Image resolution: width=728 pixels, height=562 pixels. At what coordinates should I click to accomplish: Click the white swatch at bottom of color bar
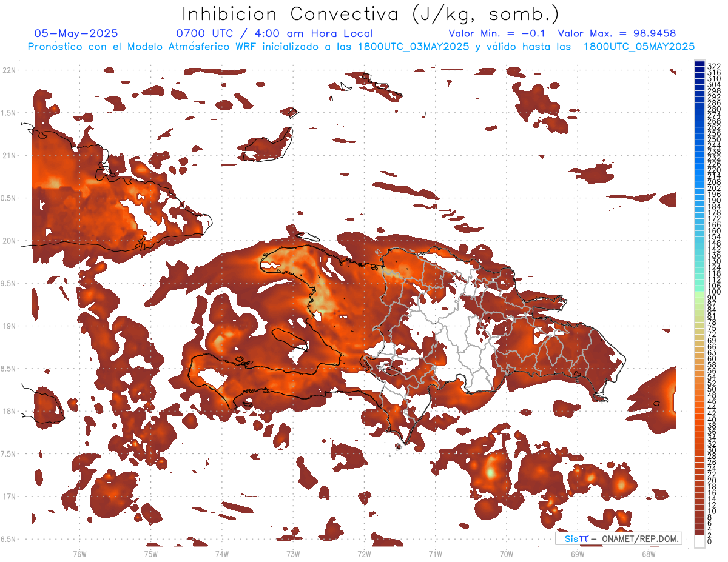point(700,541)
